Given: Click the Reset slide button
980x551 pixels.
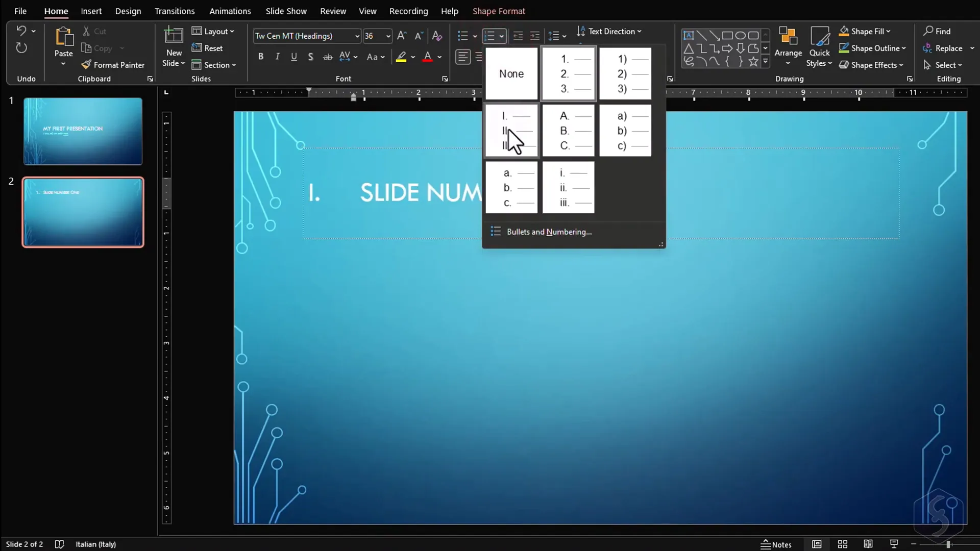Looking at the screenshot, I should pyautogui.click(x=207, y=48).
